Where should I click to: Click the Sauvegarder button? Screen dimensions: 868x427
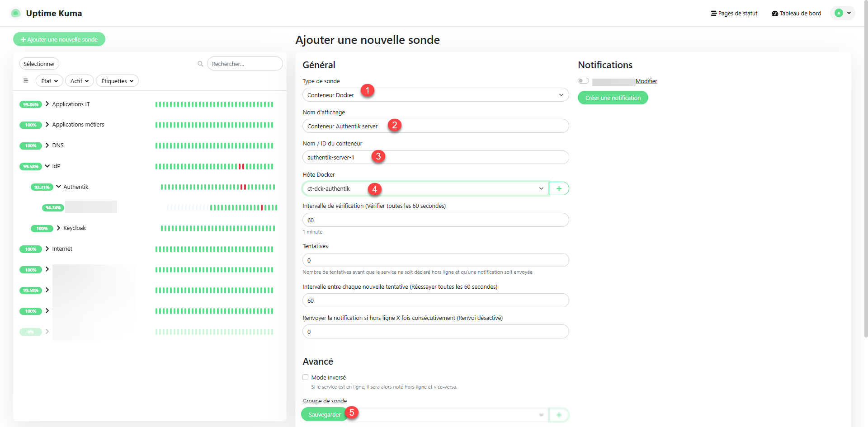324,414
